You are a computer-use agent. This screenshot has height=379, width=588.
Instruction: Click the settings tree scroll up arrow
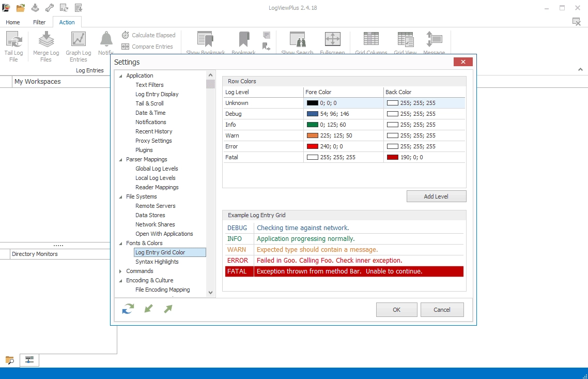click(210, 75)
